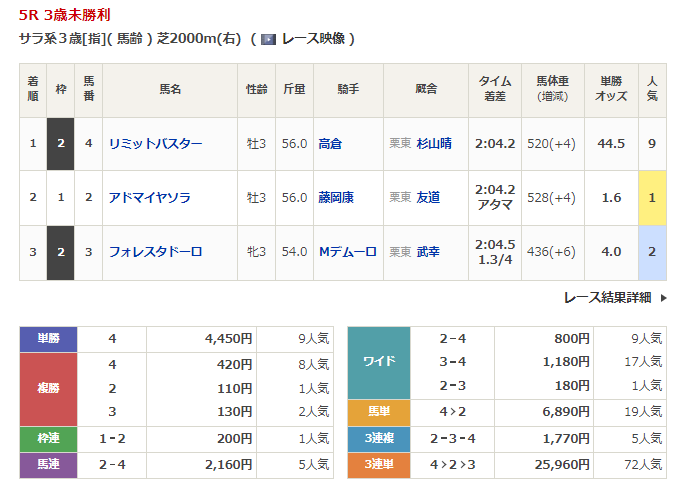The height and width of the screenshot is (490, 687).
Task: Select horse アドマイヤソラ
Action: click(150, 198)
